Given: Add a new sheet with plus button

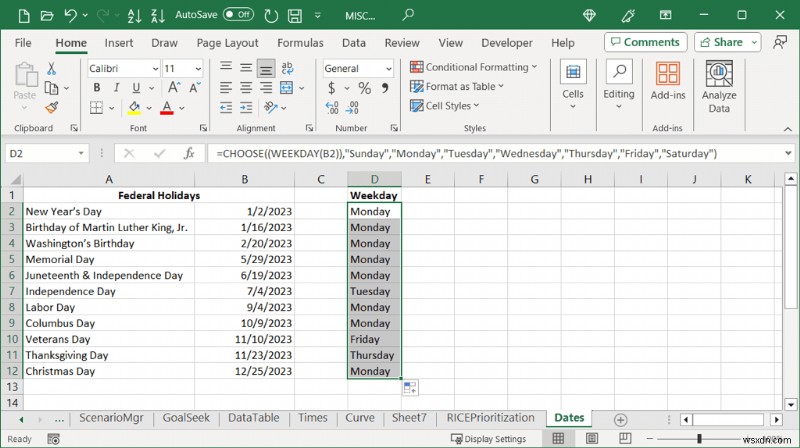Looking at the screenshot, I should 620,420.
